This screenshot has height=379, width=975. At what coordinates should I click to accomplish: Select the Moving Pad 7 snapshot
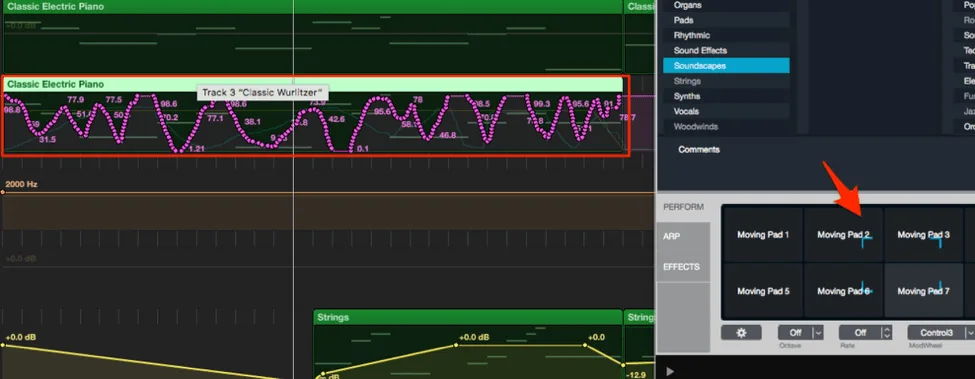923,291
